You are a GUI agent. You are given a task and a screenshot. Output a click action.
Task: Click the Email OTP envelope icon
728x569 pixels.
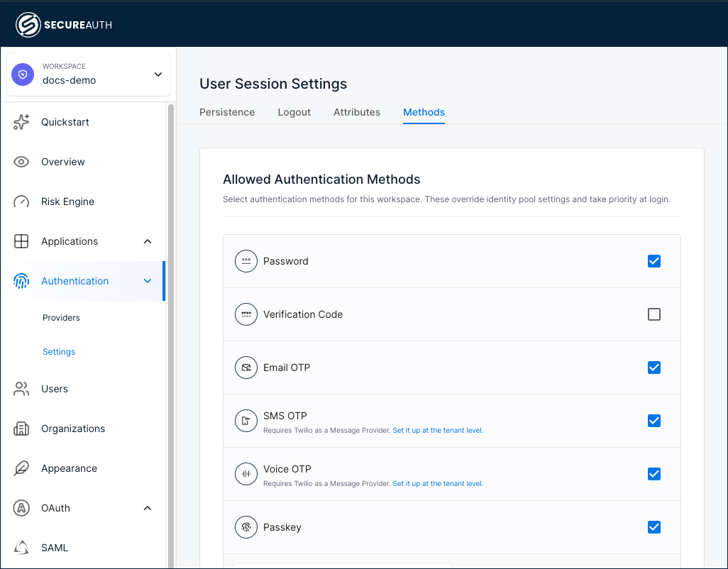(x=246, y=368)
